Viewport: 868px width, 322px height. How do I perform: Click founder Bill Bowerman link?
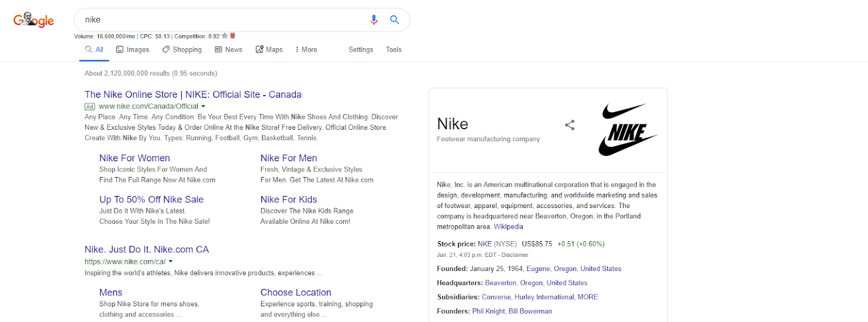530,311
